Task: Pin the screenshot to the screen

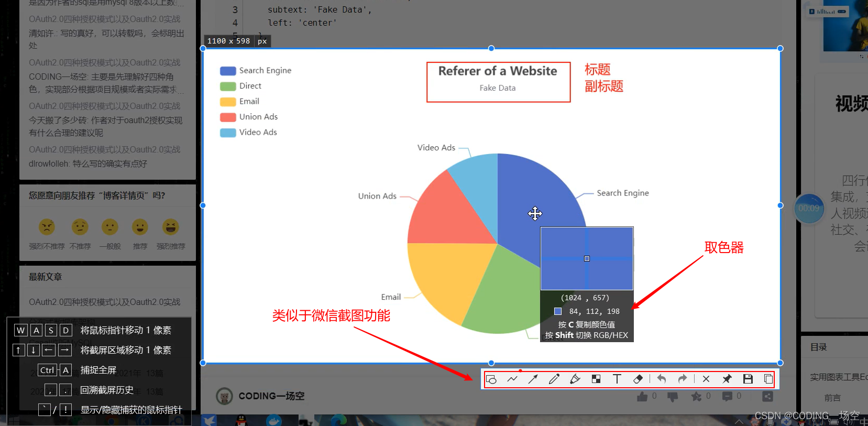Action: [x=727, y=379]
